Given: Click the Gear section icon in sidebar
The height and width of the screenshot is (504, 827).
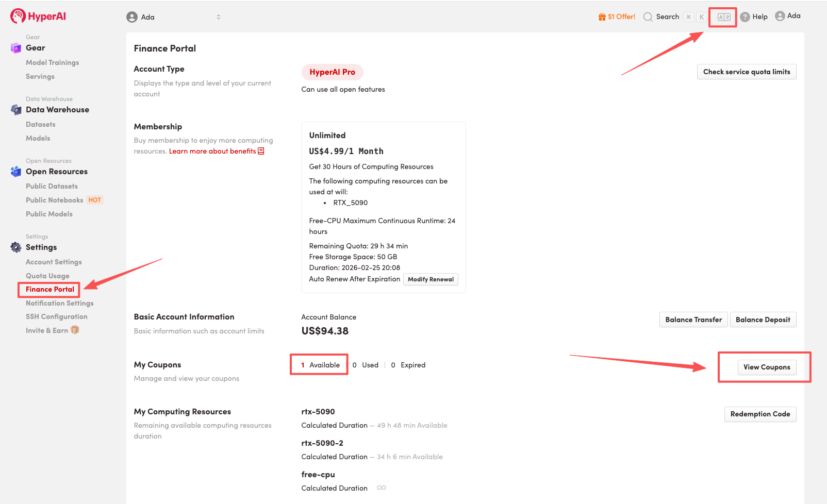Looking at the screenshot, I should (x=16, y=48).
